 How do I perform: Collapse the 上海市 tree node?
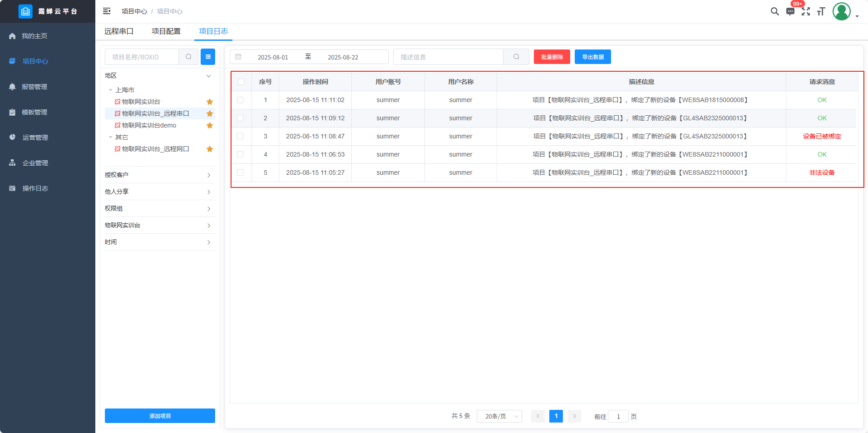coord(110,90)
